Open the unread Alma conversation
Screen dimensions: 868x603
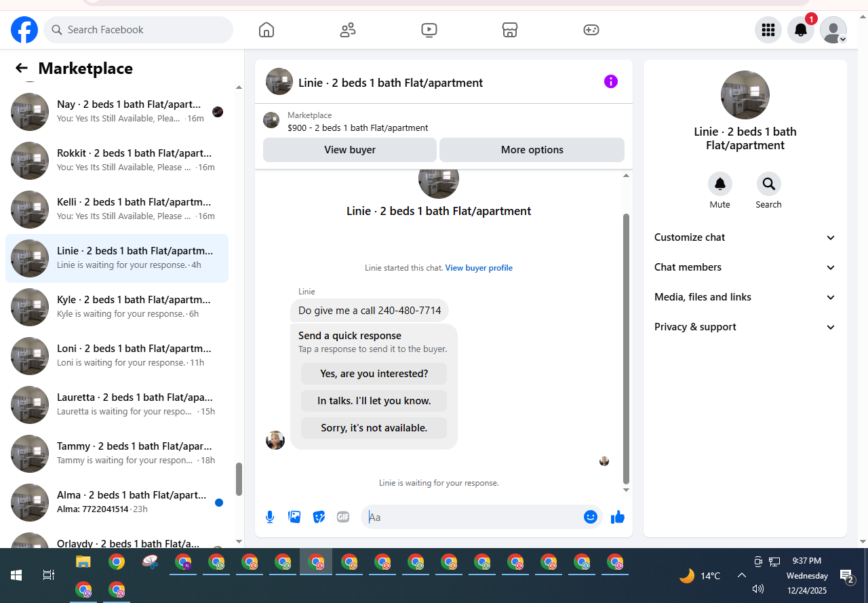click(x=117, y=503)
